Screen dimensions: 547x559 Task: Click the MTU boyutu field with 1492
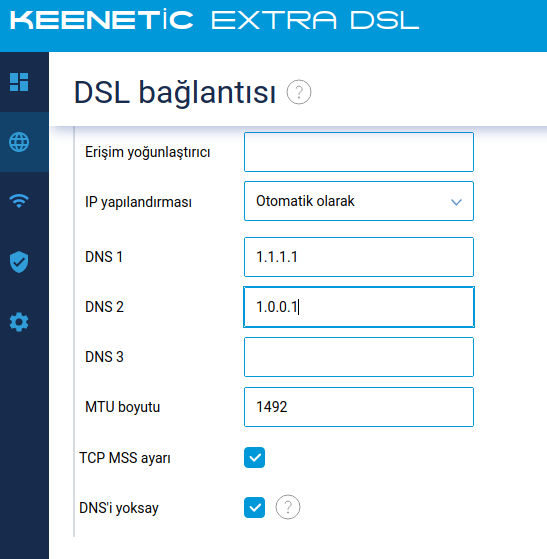(359, 407)
